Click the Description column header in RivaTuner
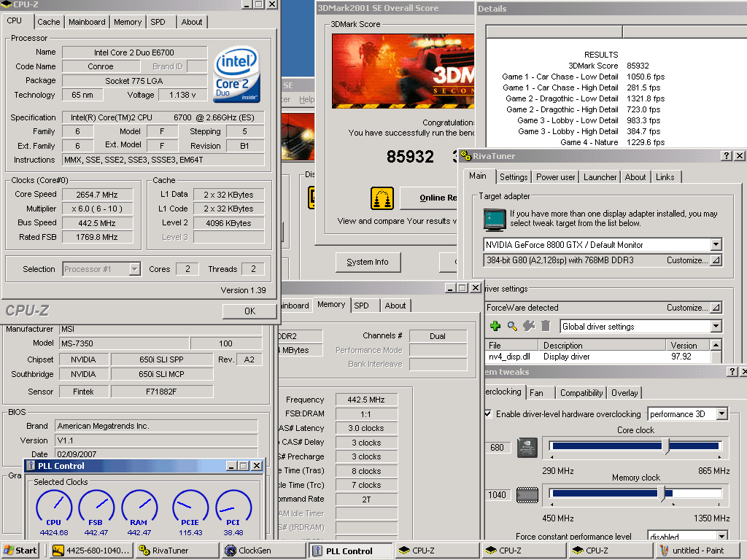Screen dimensions: 747x560 point(602,345)
